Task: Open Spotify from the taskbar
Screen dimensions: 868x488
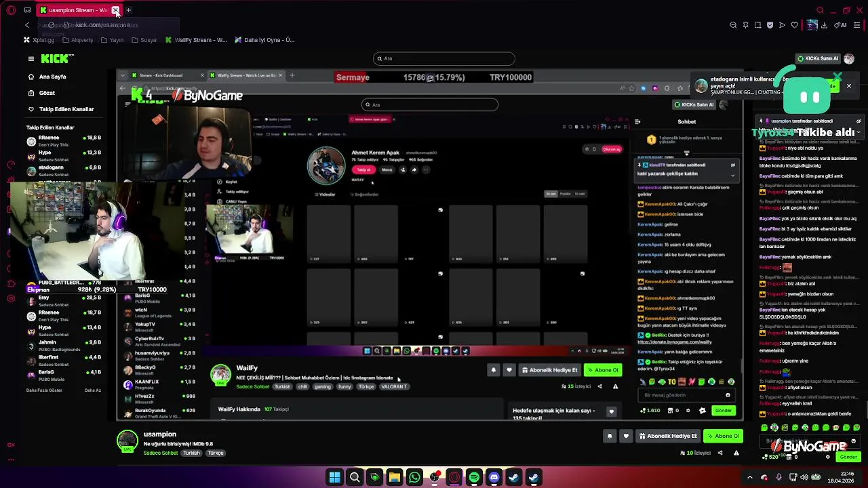Action: 474,478
